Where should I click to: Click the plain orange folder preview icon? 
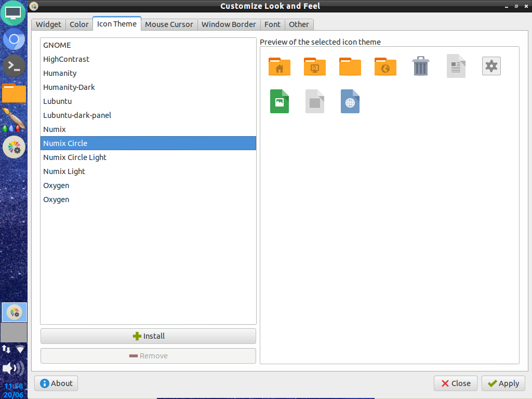click(x=350, y=66)
